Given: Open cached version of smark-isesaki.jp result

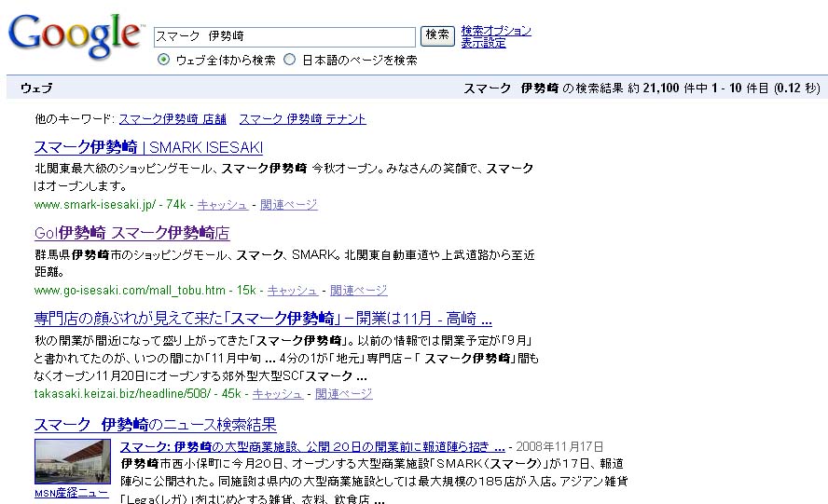Looking at the screenshot, I should pos(223,205).
